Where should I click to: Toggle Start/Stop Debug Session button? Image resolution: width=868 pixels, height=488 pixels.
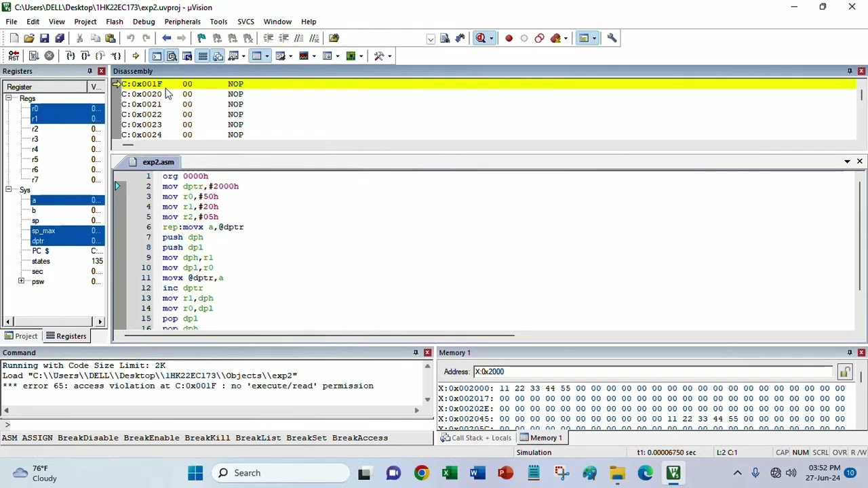click(x=481, y=38)
